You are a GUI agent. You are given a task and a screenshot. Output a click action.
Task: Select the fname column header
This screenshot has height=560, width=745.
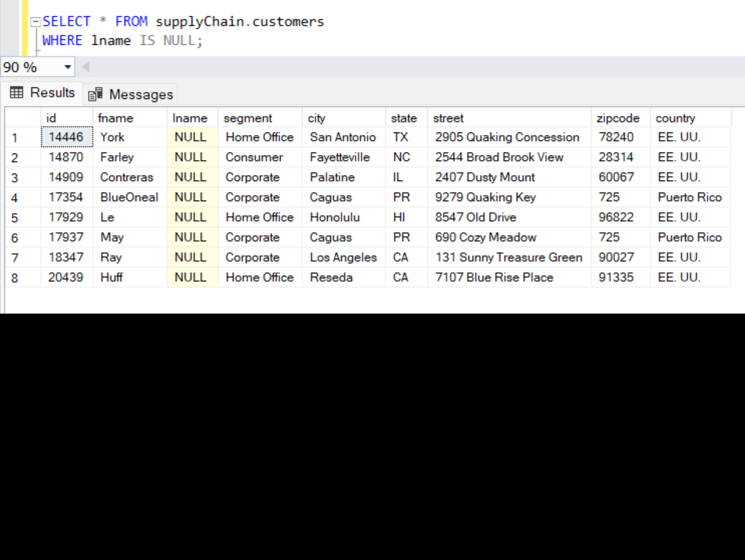pos(129,118)
